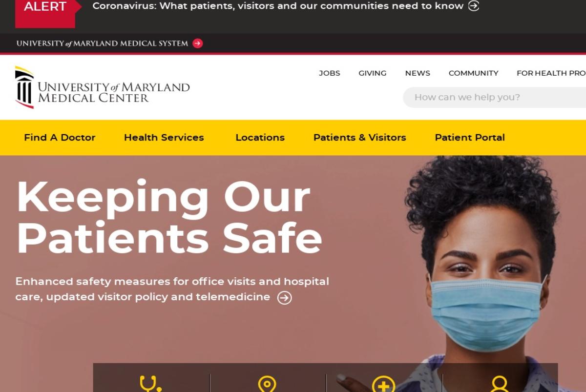The width and height of the screenshot is (586, 392).
Task: Click the University of Maryland Medical Center logo
Action: pyautogui.click(x=103, y=87)
